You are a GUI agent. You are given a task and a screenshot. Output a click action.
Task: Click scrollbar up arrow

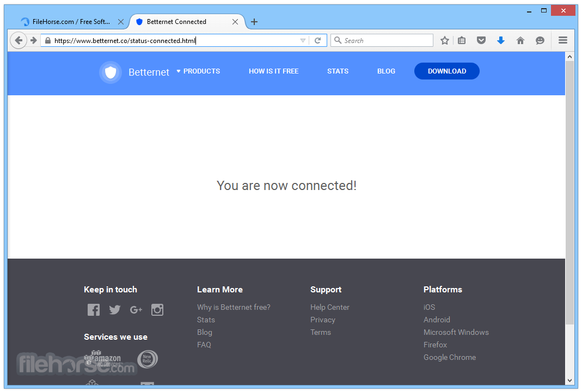coord(570,57)
